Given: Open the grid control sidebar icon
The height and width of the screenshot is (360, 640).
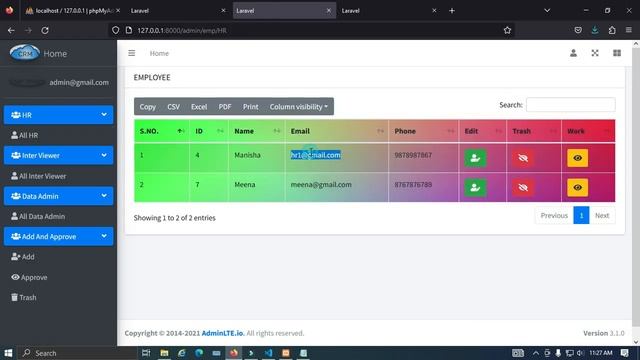Looking at the screenshot, I should click(x=617, y=53).
